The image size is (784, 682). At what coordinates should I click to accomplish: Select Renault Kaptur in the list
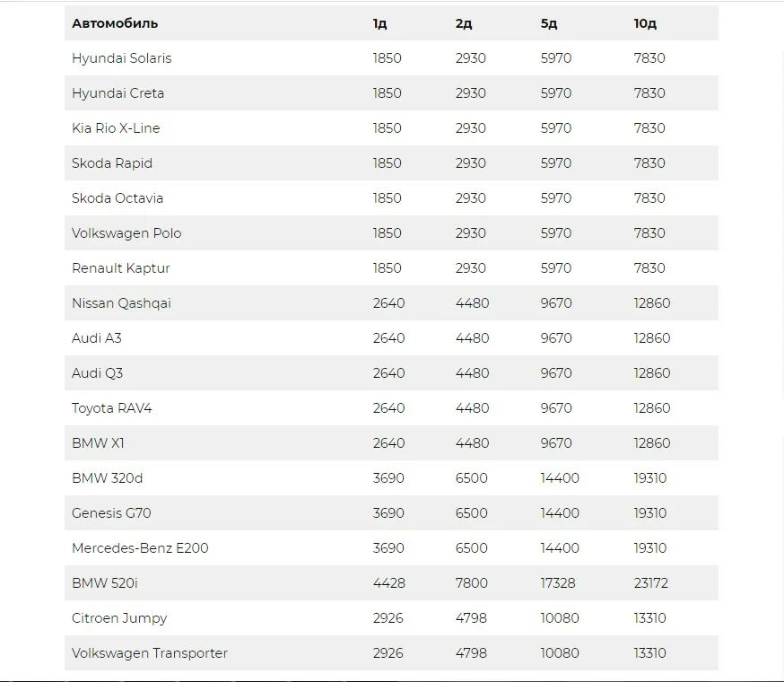tap(121, 268)
